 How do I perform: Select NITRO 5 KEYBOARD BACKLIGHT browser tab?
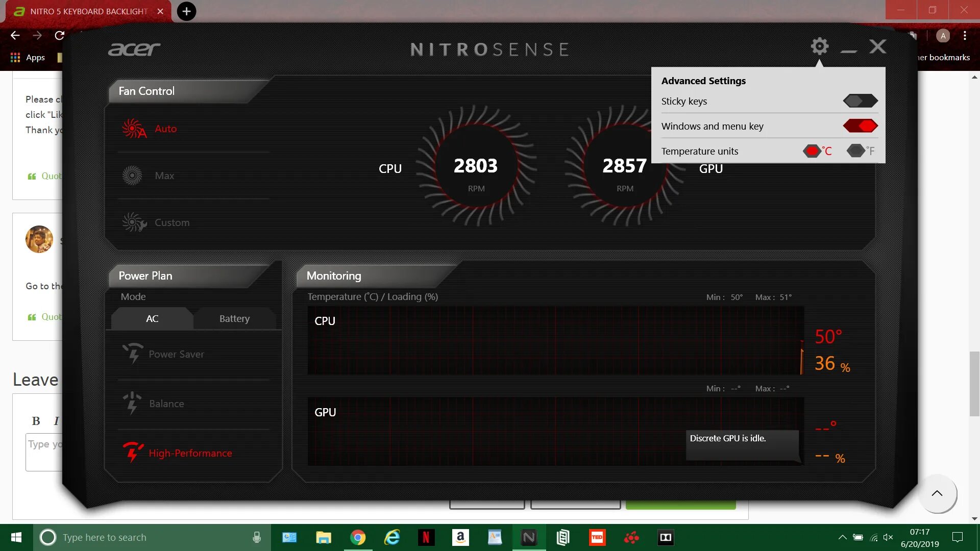point(88,11)
